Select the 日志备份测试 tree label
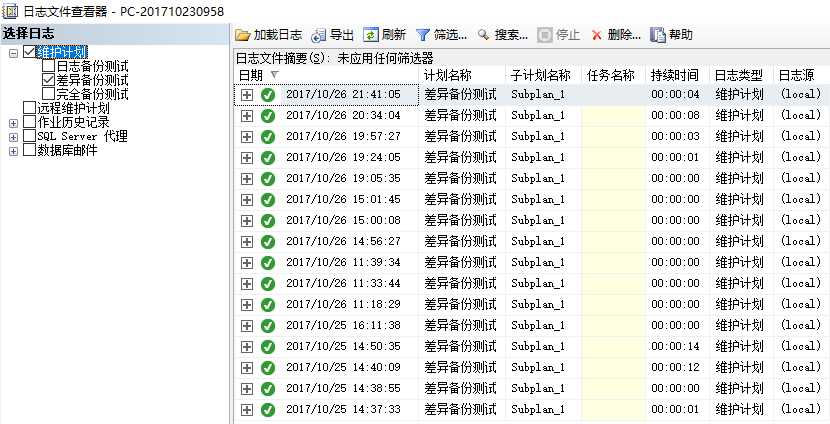830x424 pixels. (92, 67)
